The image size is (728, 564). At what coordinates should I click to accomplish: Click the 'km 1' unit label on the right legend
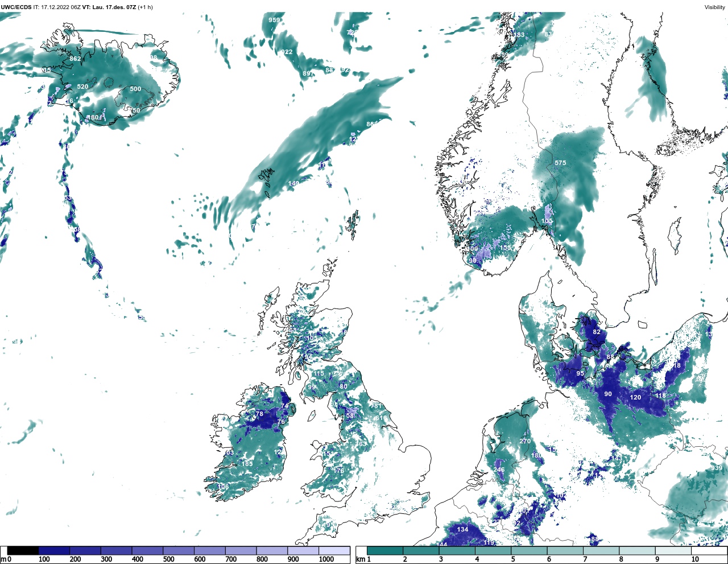(x=363, y=559)
